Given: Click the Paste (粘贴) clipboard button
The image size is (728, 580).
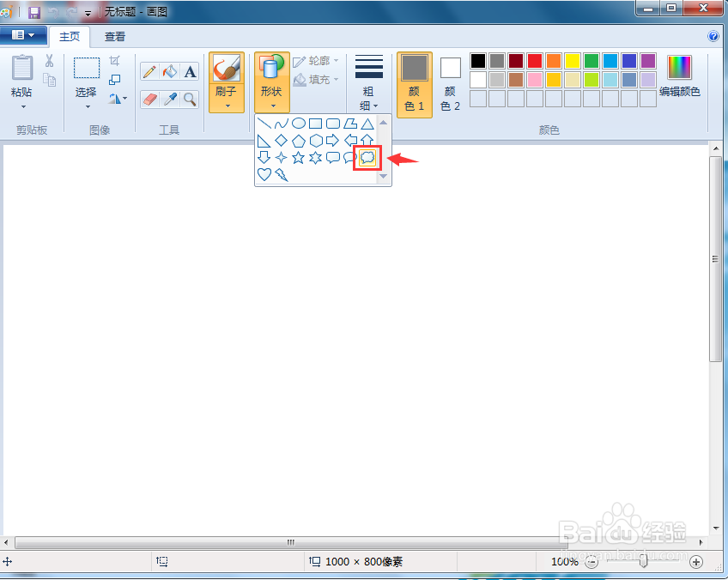Looking at the screenshot, I should pos(21,76).
